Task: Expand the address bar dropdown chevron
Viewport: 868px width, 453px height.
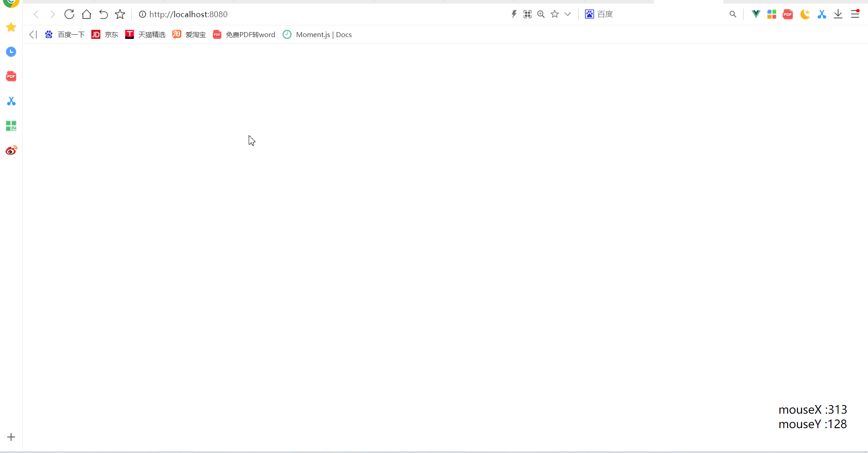Action: coord(568,14)
